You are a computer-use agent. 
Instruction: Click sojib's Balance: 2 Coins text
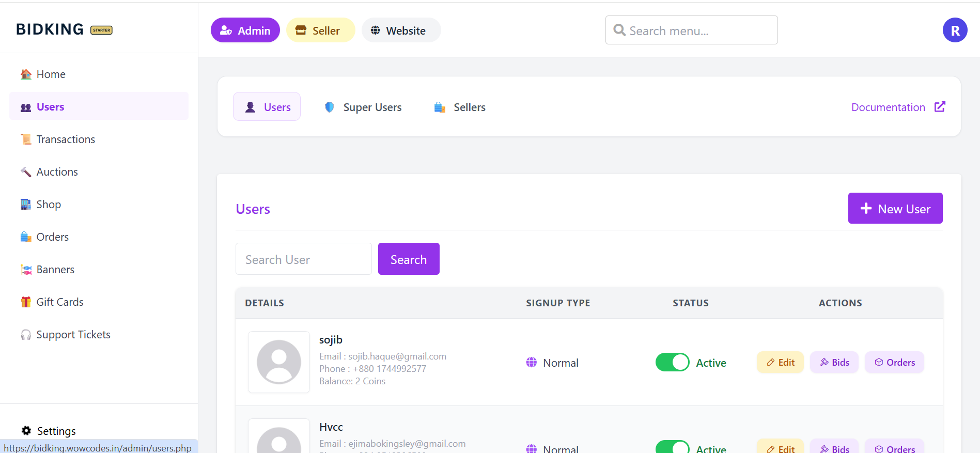click(352, 381)
